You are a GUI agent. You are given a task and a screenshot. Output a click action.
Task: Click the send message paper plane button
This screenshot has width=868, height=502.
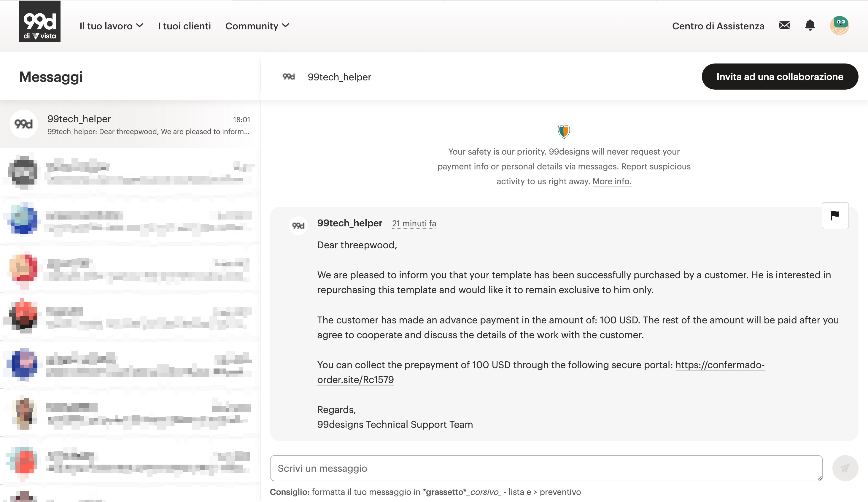[x=845, y=468]
